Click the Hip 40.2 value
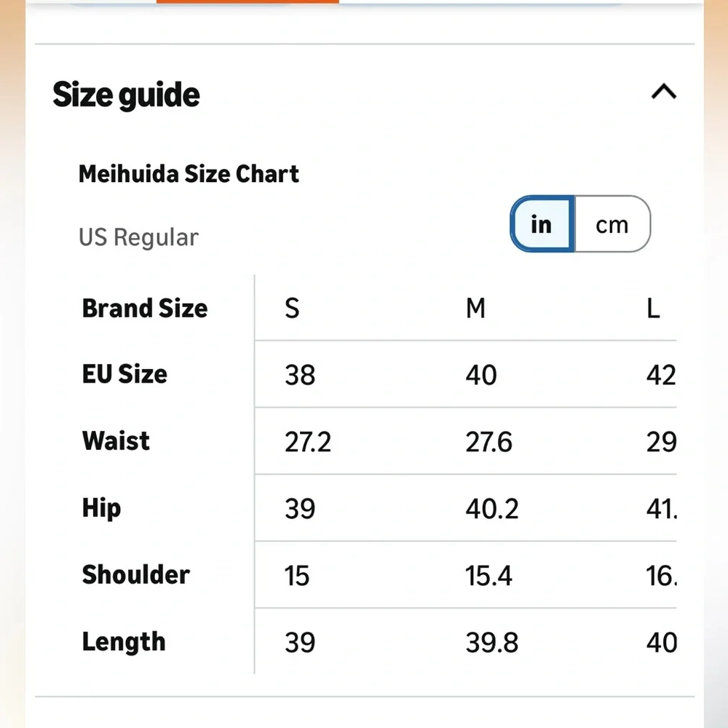This screenshot has width=728, height=728. click(492, 508)
